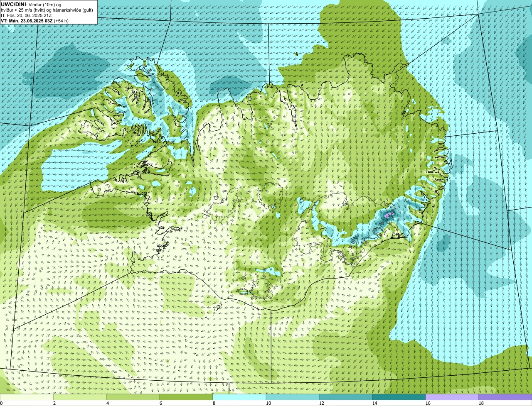Click the "12" tick label on the color scale
This screenshot has height=406, width=532.
pyautogui.click(x=322, y=403)
